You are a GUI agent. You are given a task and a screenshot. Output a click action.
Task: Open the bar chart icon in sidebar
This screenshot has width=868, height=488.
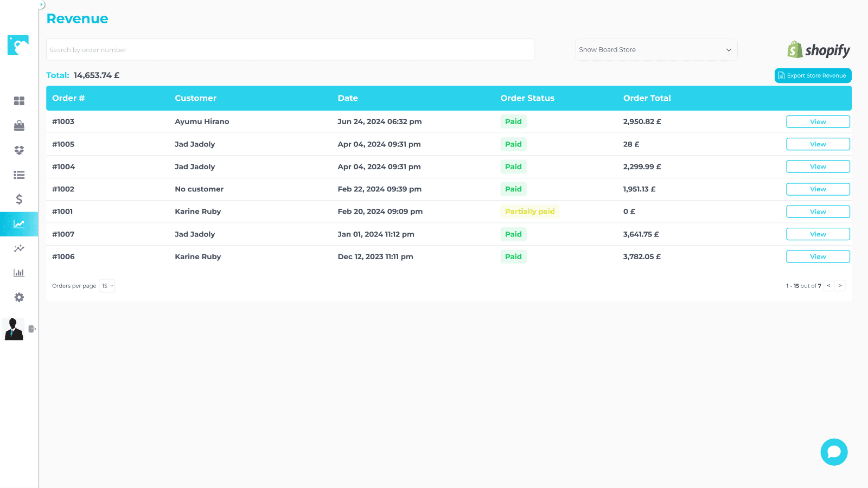[19, 273]
